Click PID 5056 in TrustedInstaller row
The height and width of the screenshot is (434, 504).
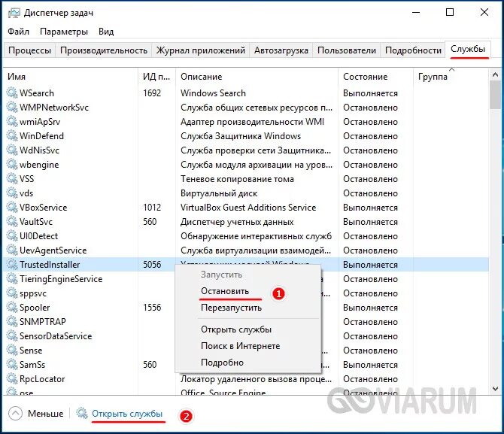coord(152,265)
